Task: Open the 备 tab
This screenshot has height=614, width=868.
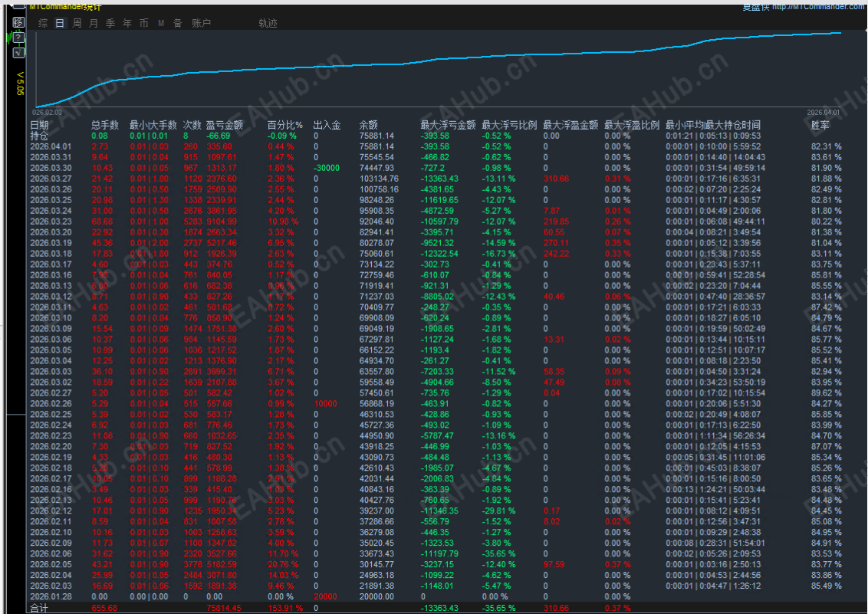Action: tap(178, 23)
